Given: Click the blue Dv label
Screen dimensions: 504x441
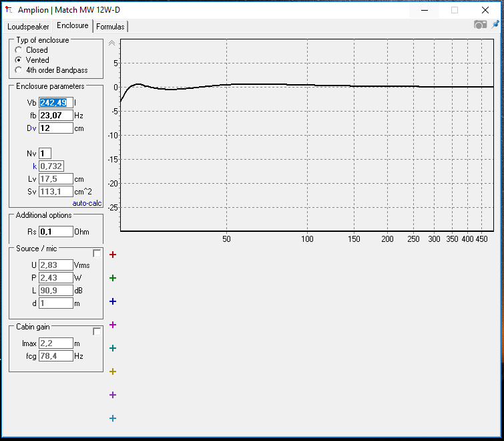Looking at the screenshot, I should click(31, 128).
